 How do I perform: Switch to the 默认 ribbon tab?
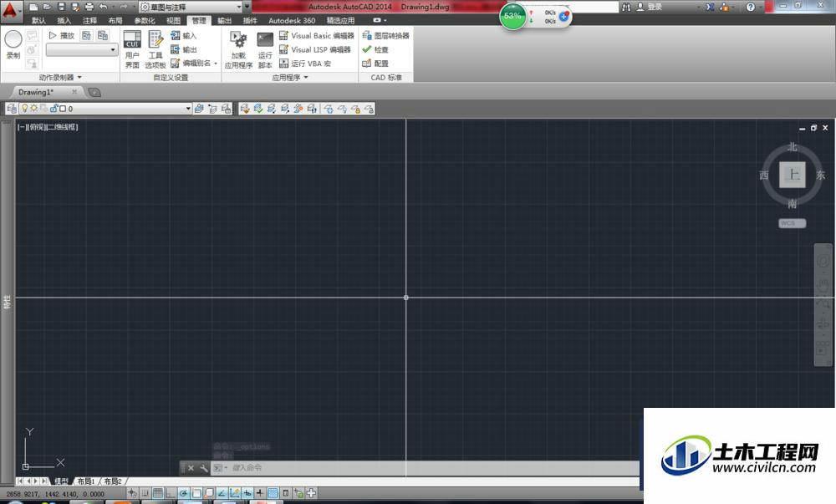(39, 20)
